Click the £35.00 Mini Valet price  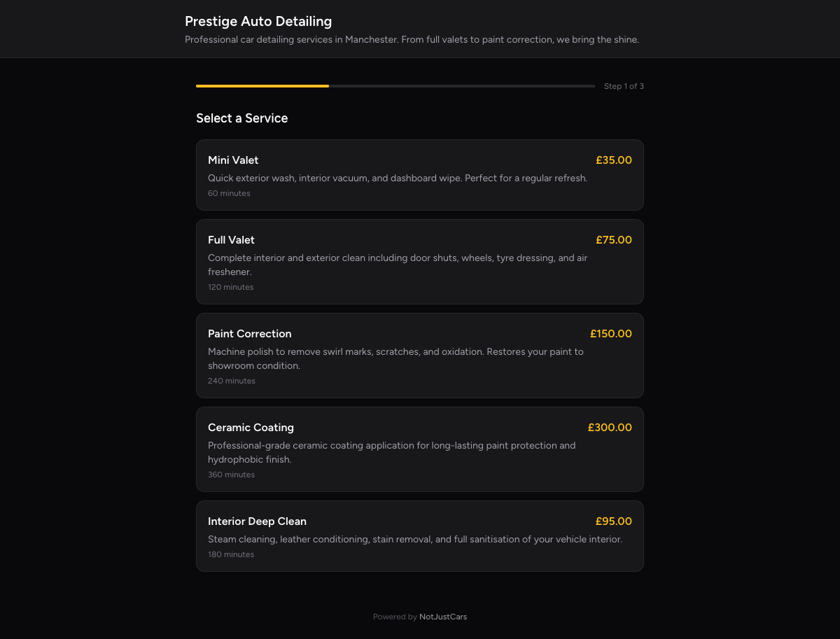coord(614,160)
